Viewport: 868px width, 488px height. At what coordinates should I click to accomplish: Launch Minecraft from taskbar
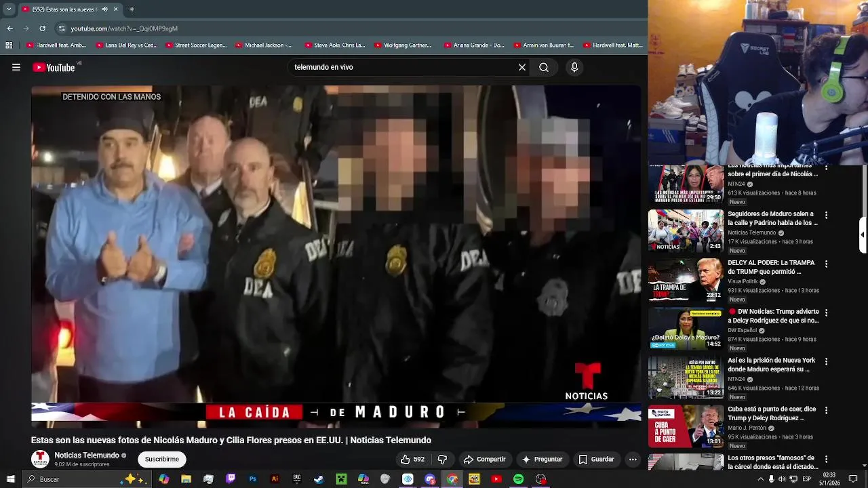coord(341,479)
